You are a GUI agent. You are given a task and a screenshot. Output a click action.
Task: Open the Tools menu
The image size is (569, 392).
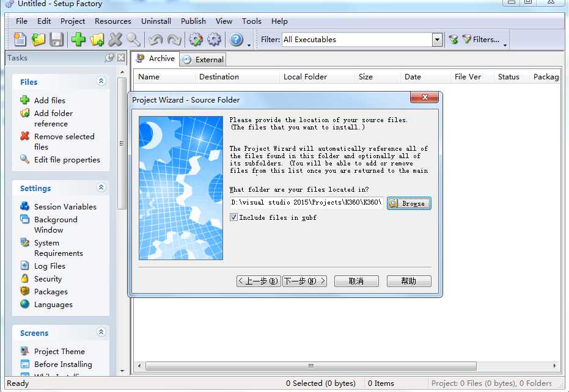pos(251,21)
